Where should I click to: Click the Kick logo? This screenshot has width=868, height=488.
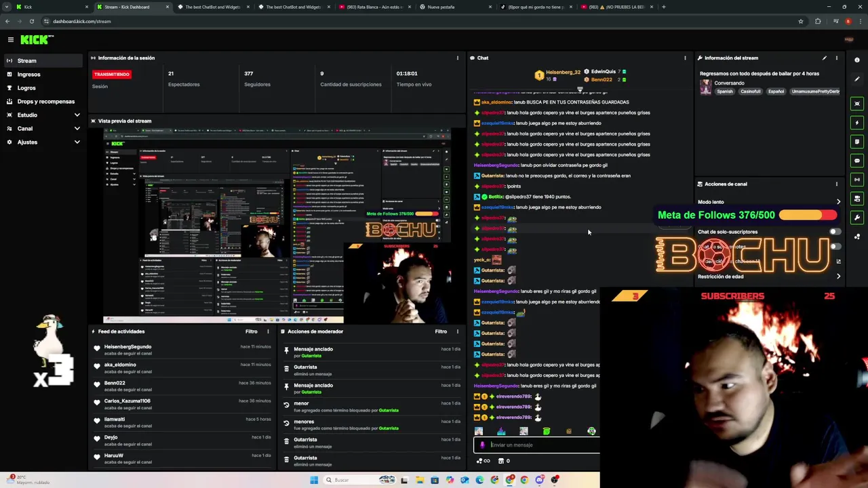pos(35,40)
